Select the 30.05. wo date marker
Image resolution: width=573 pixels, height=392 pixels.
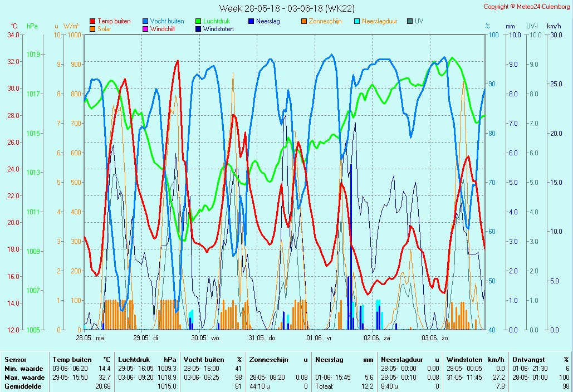(205, 337)
